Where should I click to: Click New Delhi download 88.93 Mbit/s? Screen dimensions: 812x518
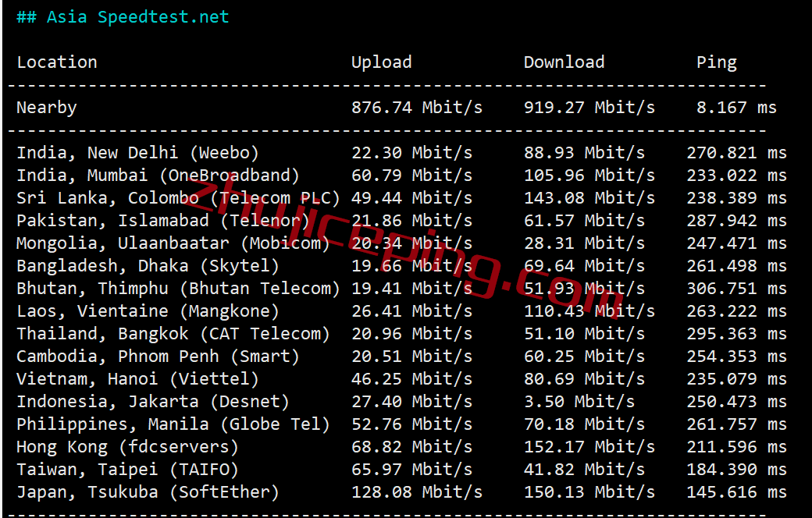click(x=584, y=153)
